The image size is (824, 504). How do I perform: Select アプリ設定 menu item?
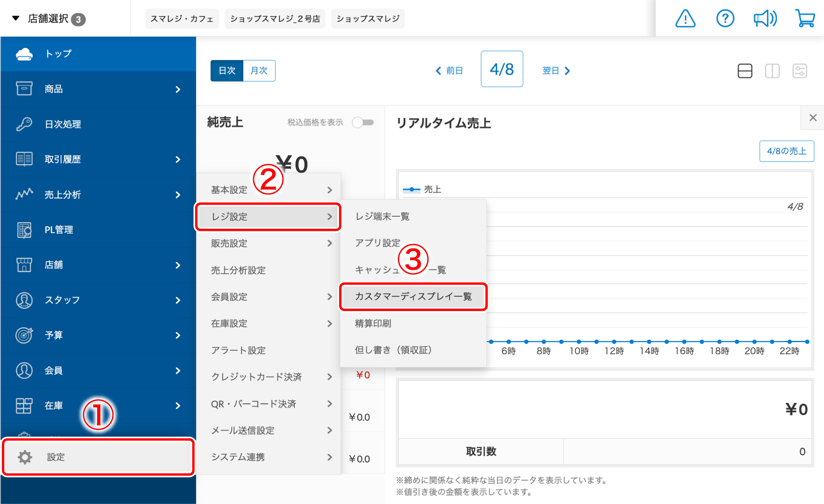pos(413,243)
